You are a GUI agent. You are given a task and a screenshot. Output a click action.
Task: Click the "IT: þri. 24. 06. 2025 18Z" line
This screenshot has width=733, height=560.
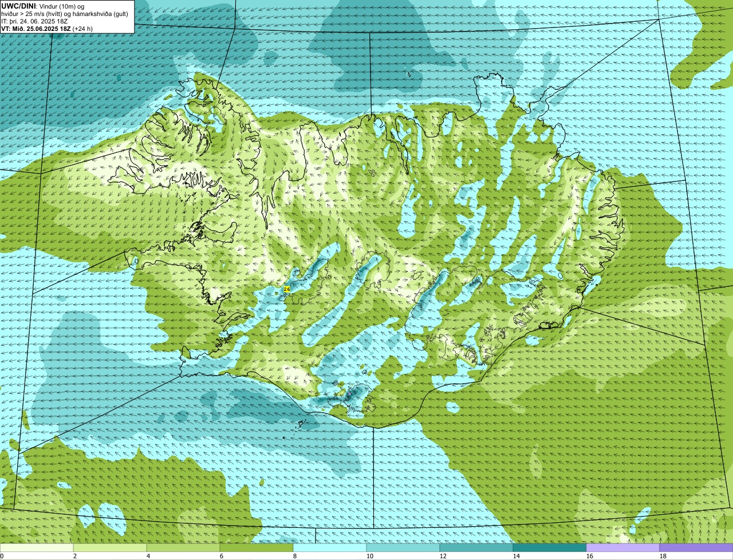34,21
